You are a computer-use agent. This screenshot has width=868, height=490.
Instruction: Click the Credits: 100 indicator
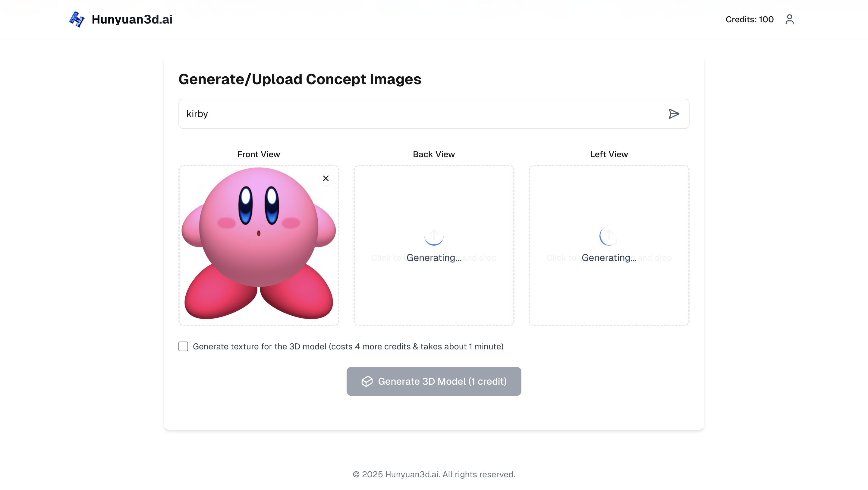pyautogui.click(x=749, y=20)
